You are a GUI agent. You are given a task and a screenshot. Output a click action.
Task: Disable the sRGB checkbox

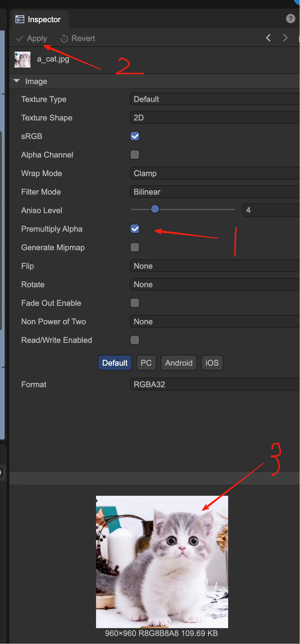click(x=135, y=136)
